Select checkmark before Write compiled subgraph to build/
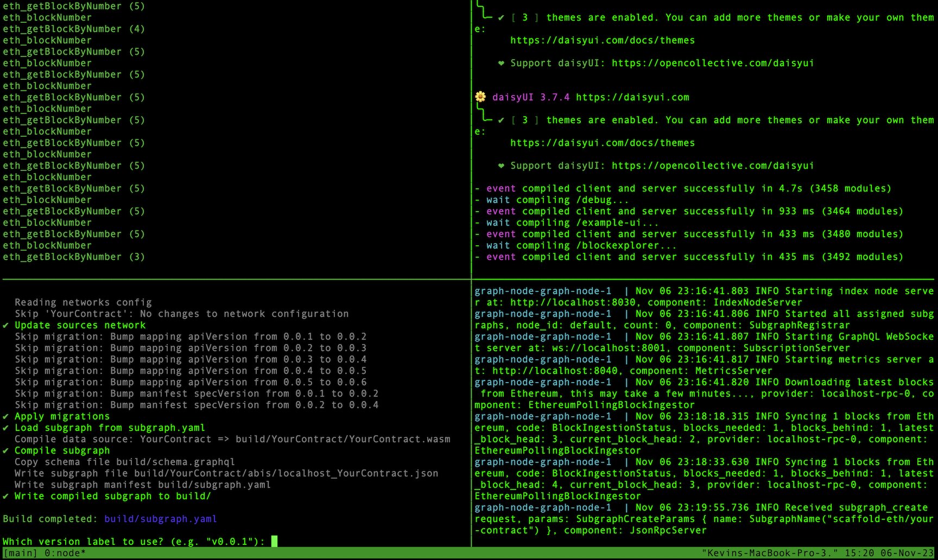 [x=6, y=496]
